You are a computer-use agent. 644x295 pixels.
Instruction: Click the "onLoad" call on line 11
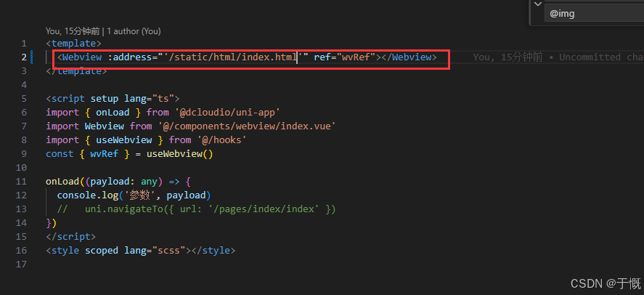[62, 181]
